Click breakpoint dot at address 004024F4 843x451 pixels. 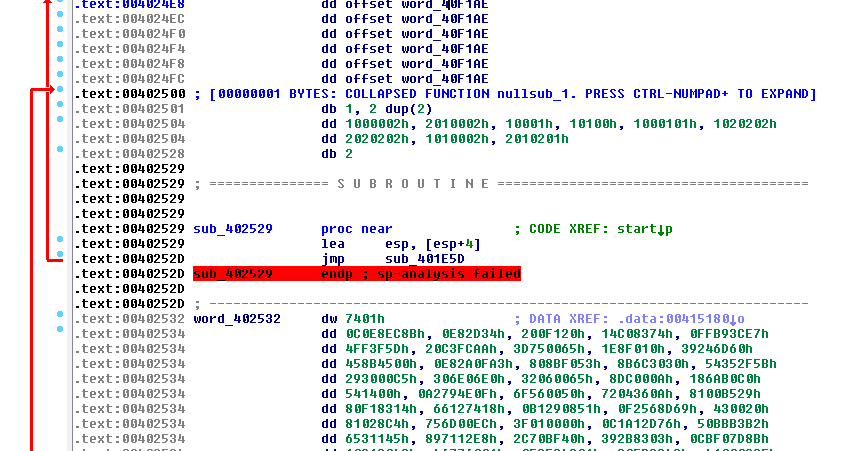tap(61, 48)
